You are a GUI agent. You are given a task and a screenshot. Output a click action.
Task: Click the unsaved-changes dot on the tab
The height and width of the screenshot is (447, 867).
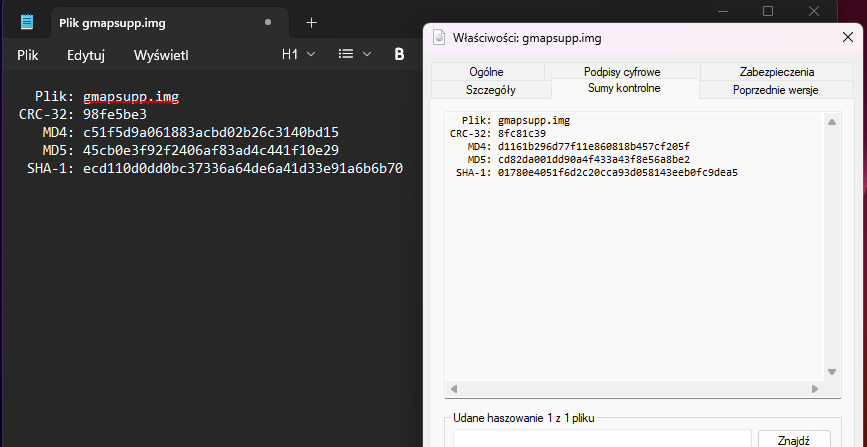click(267, 22)
